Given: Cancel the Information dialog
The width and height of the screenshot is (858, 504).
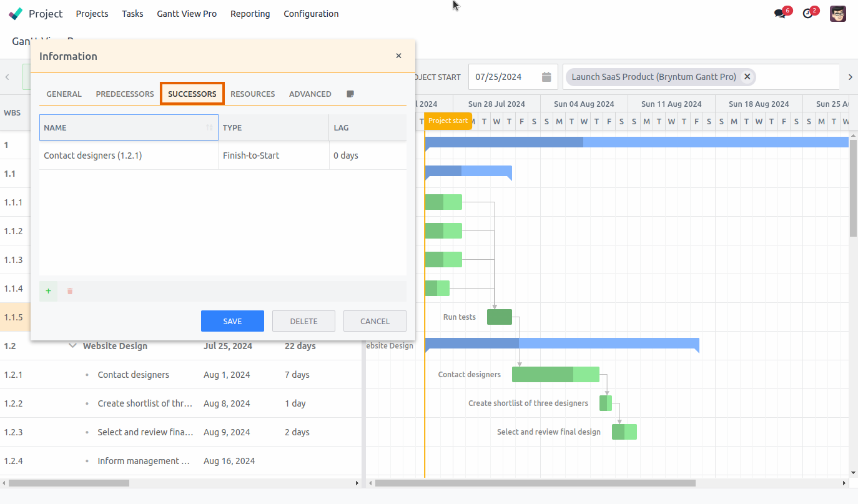Looking at the screenshot, I should [x=375, y=320].
